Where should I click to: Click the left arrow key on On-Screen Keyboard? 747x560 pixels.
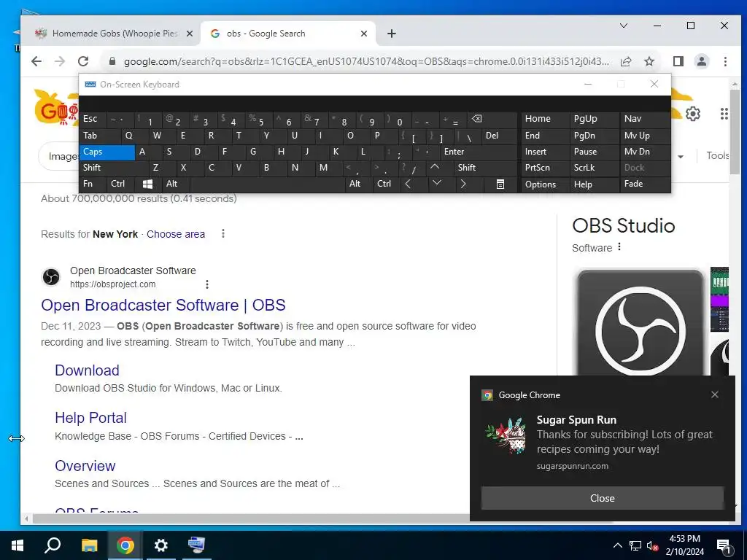[408, 184]
